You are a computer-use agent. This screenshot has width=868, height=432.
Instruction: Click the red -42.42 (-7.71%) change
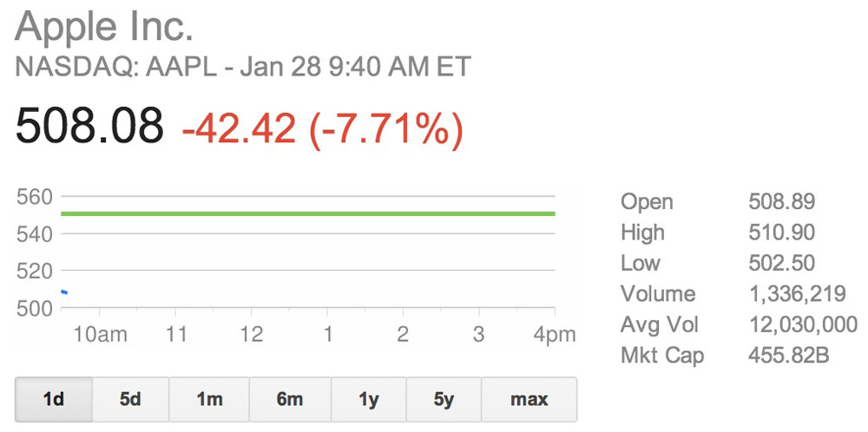(x=322, y=128)
